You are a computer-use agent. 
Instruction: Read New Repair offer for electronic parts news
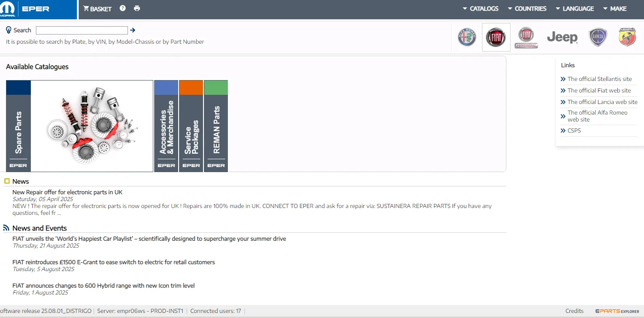point(67,192)
